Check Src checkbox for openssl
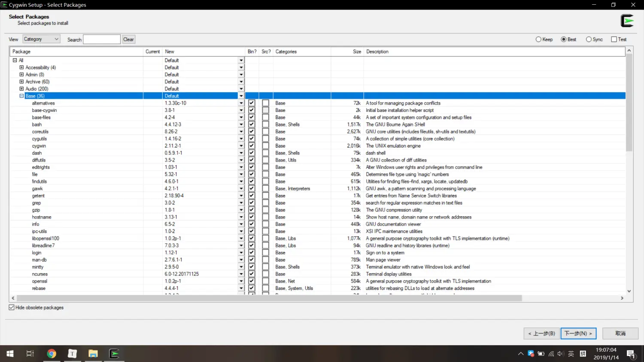The image size is (644, 362). 266,281
